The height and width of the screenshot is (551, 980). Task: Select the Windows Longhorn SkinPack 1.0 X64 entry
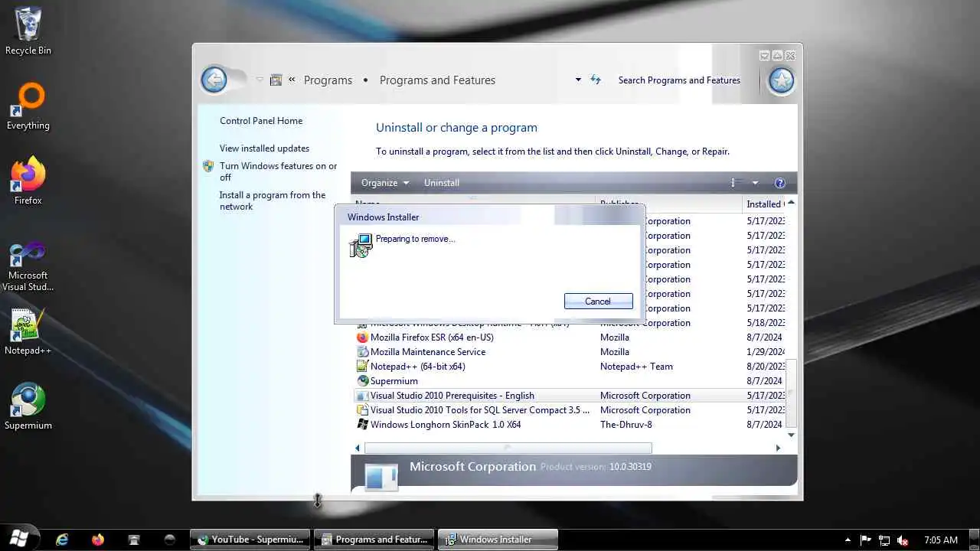coord(569,425)
